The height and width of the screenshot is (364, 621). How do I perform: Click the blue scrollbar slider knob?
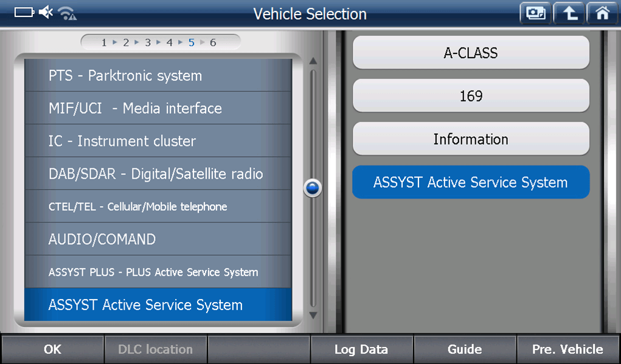[x=313, y=188]
